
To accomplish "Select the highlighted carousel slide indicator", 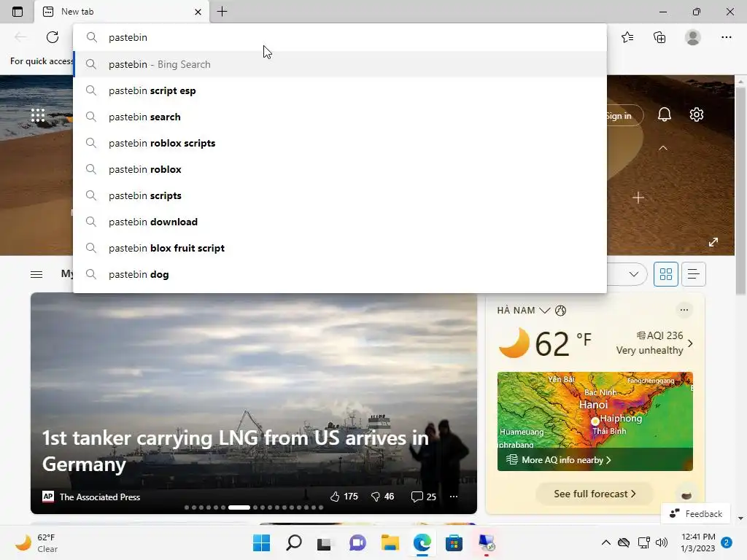I will [x=239, y=507].
